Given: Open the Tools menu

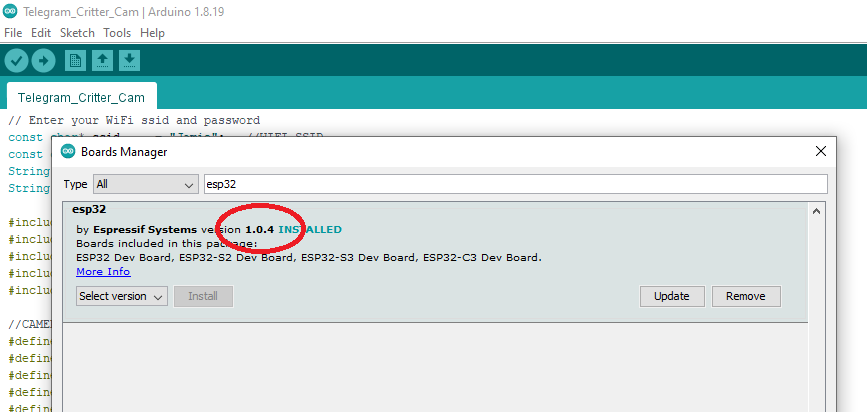Looking at the screenshot, I should (x=117, y=33).
